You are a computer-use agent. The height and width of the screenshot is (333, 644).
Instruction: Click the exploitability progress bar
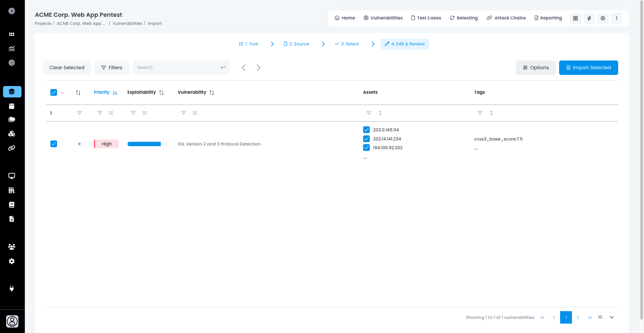148,144
